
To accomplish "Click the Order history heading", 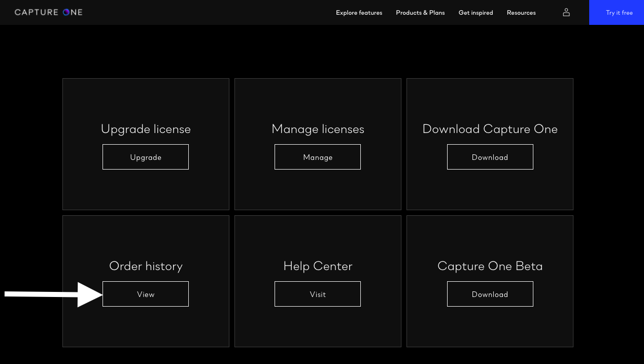I will 146,266.
